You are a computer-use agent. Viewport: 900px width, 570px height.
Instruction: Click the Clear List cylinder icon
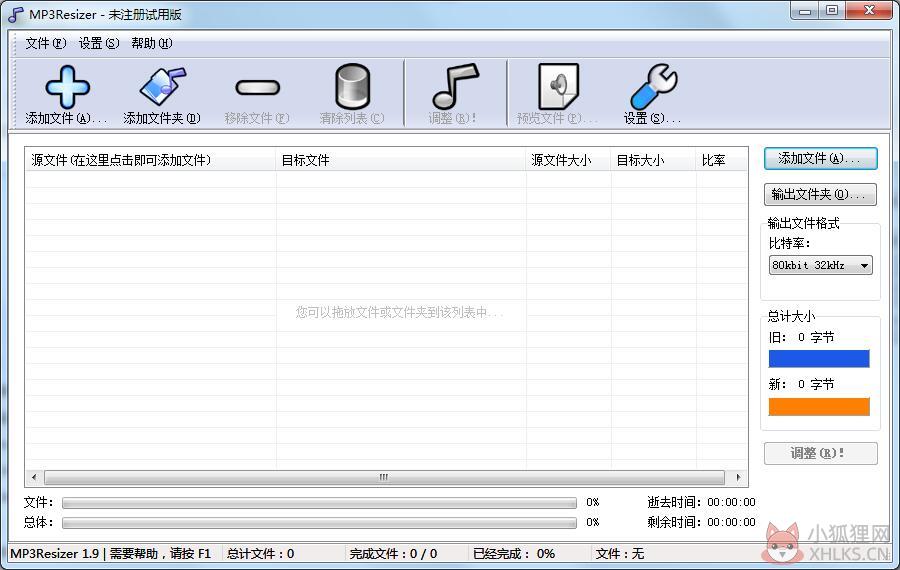click(352, 87)
